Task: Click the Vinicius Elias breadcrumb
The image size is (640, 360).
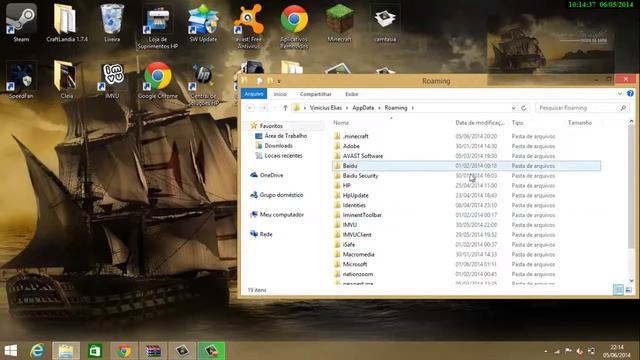Action: pos(325,108)
